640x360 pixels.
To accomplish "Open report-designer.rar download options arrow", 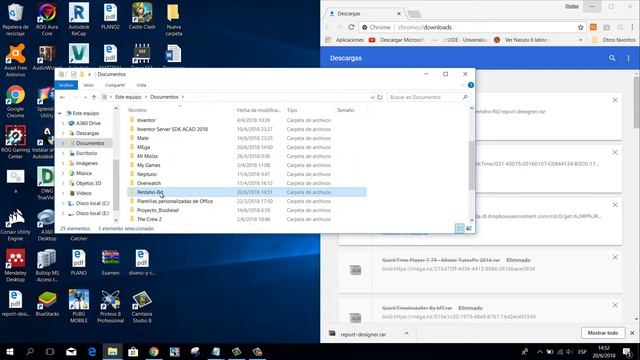I will (407, 333).
